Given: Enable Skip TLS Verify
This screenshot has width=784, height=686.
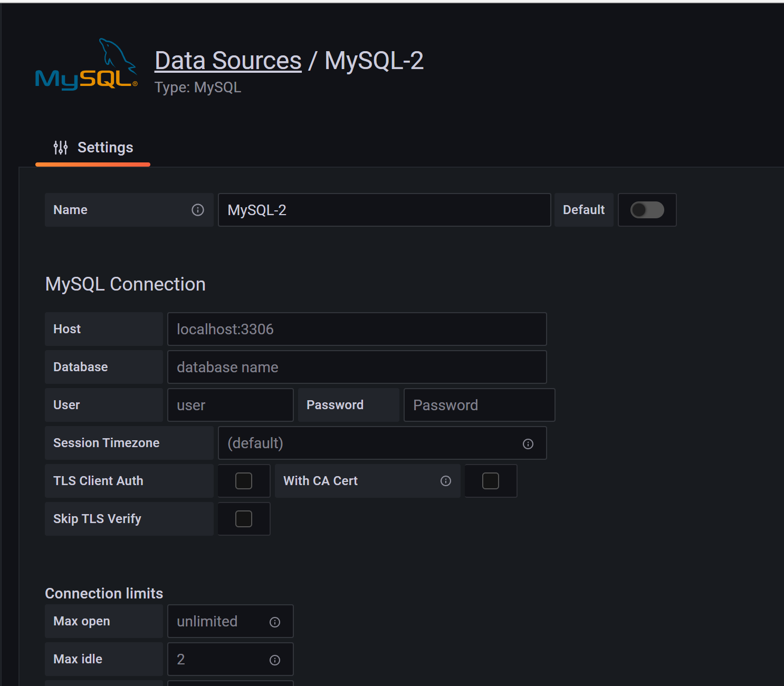Looking at the screenshot, I should click(x=243, y=519).
